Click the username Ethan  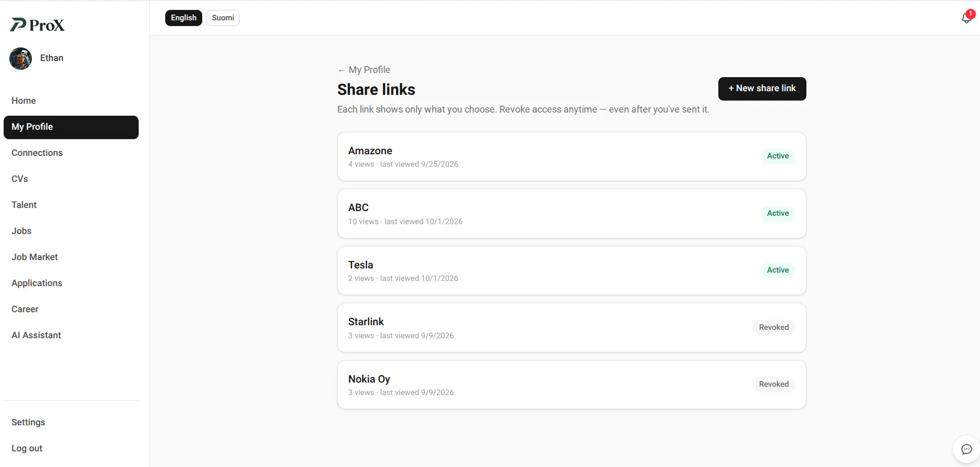[x=52, y=58]
